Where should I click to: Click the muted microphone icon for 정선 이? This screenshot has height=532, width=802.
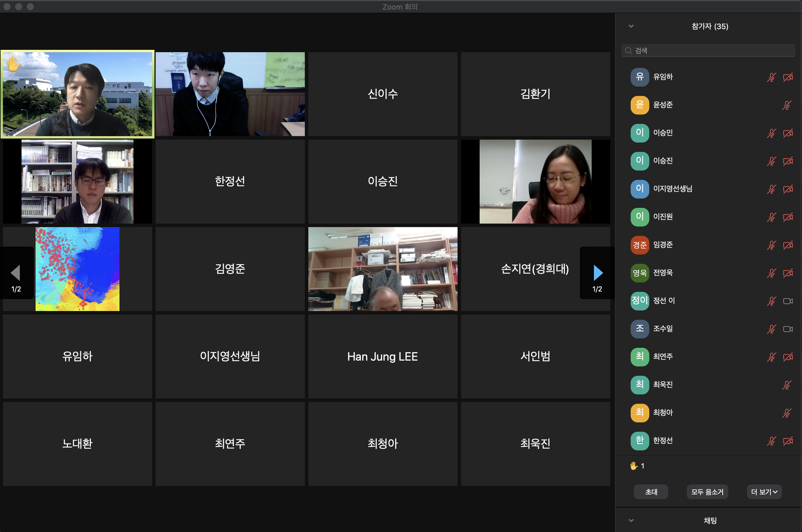point(771,301)
